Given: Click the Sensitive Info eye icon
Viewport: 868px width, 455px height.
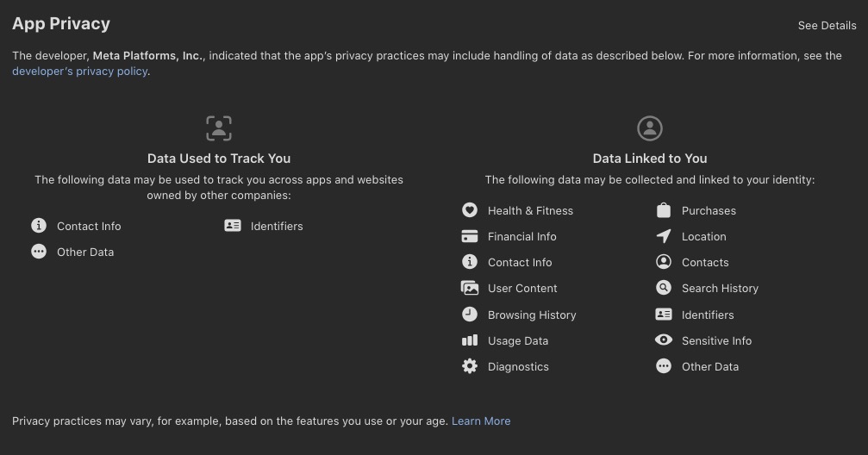Looking at the screenshot, I should [x=663, y=340].
